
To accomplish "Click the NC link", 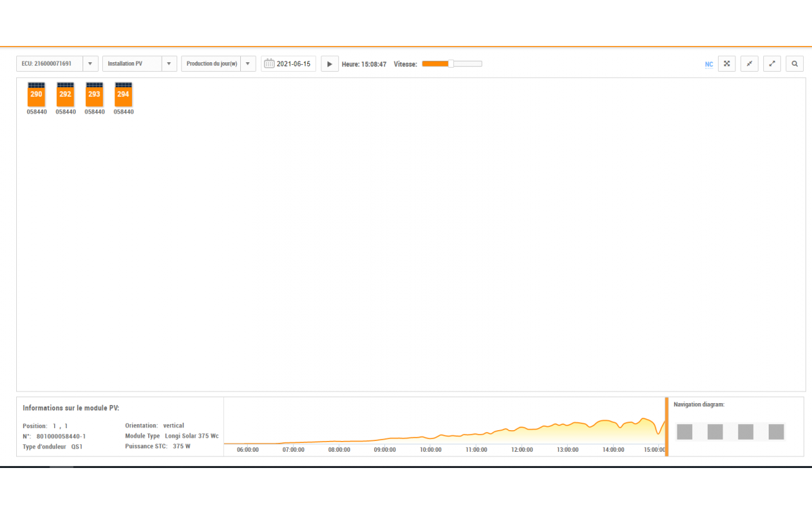I will click(709, 64).
